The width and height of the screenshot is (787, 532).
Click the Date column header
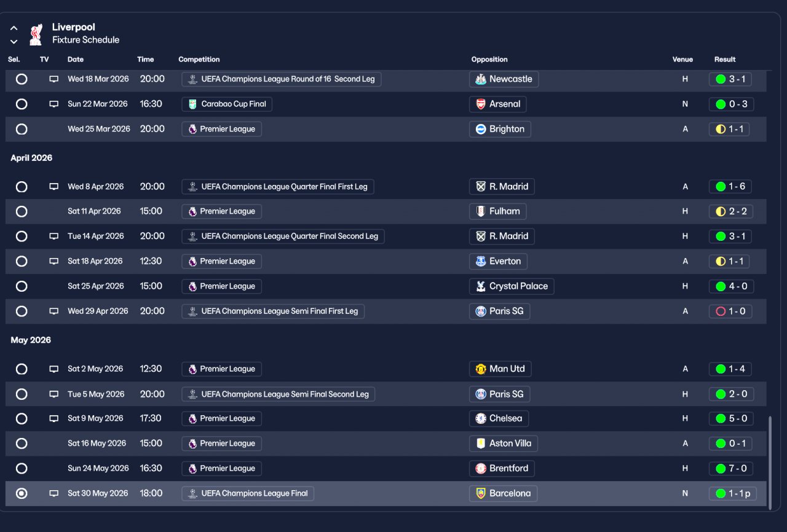[76, 60]
